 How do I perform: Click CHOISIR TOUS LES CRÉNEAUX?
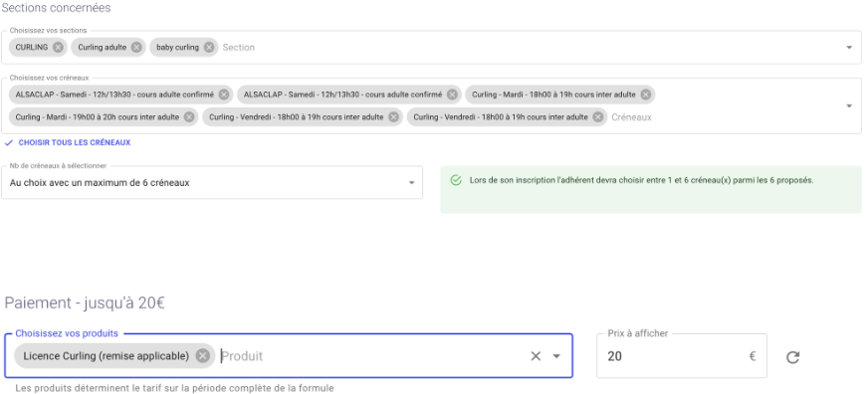tap(68, 142)
